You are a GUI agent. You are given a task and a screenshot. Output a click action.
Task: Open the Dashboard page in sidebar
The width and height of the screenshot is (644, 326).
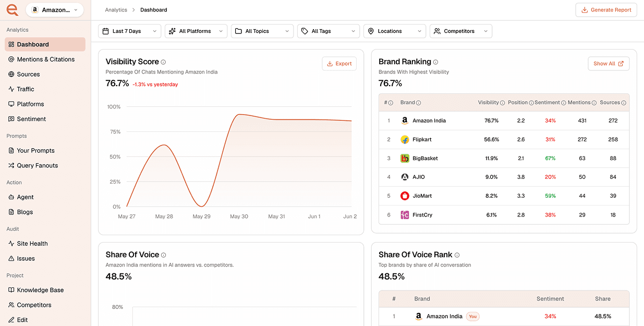click(x=45, y=44)
